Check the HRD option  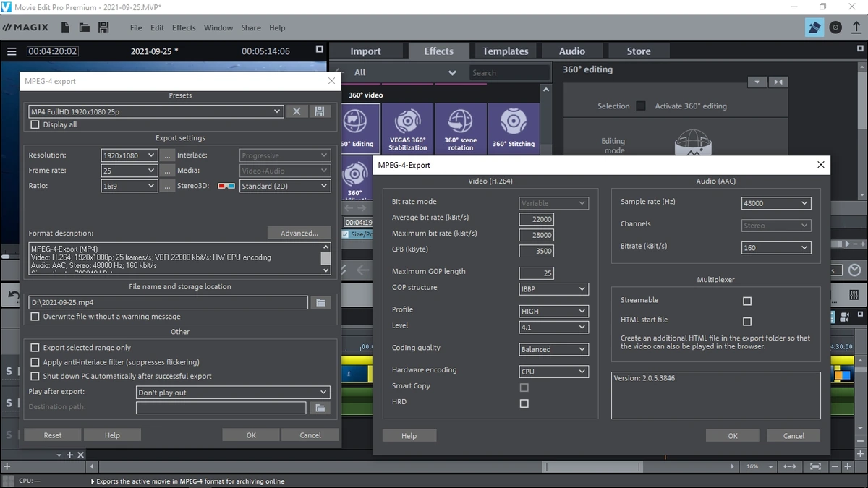pyautogui.click(x=524, y=403)
